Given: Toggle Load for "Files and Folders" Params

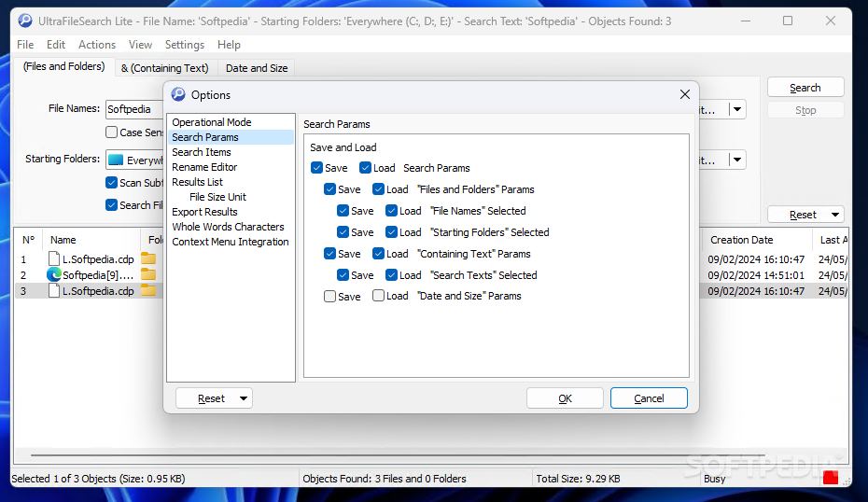Looking at the screenshot, I should [x=378, y=189].
